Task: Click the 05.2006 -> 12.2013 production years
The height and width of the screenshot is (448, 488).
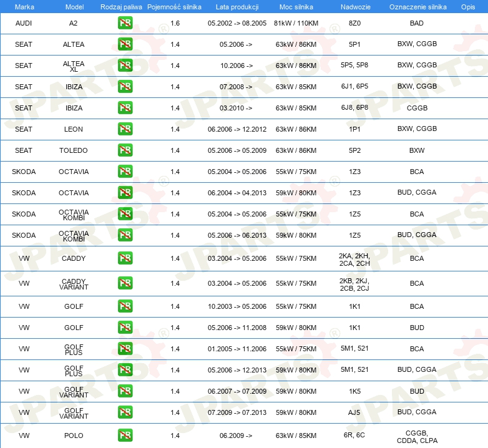Action: click(x=237, y=370)
